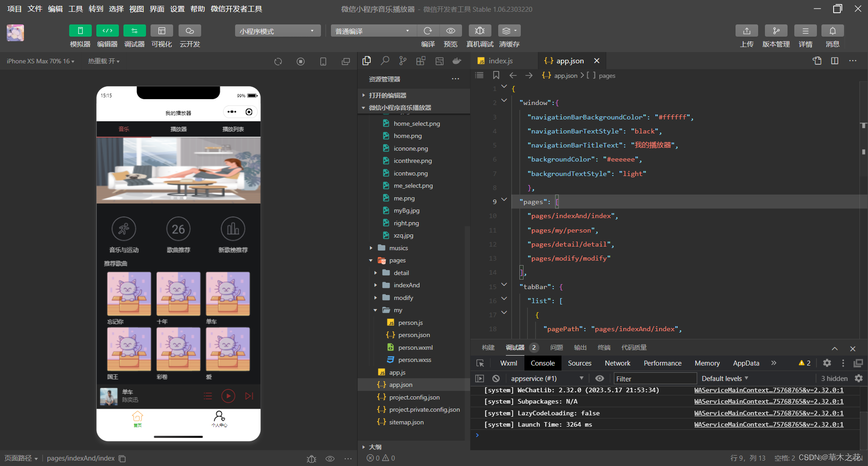Detach the simulator window

[346, 62]
